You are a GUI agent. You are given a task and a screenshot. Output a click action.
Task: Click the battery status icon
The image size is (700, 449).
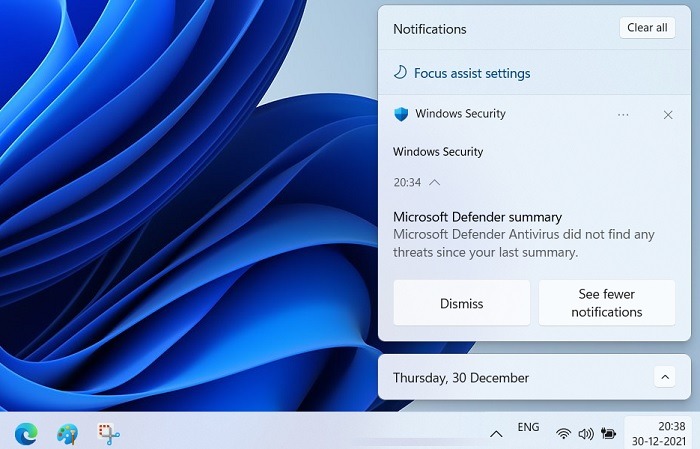pyautogui.click(x=608, y=433)
